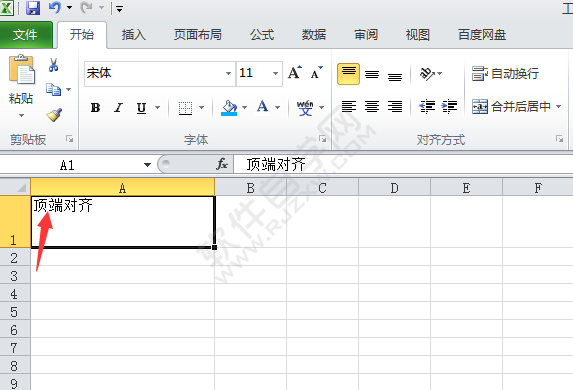Click the Cut scissors icon
The image size is (573, 390).
pos(54,65)
